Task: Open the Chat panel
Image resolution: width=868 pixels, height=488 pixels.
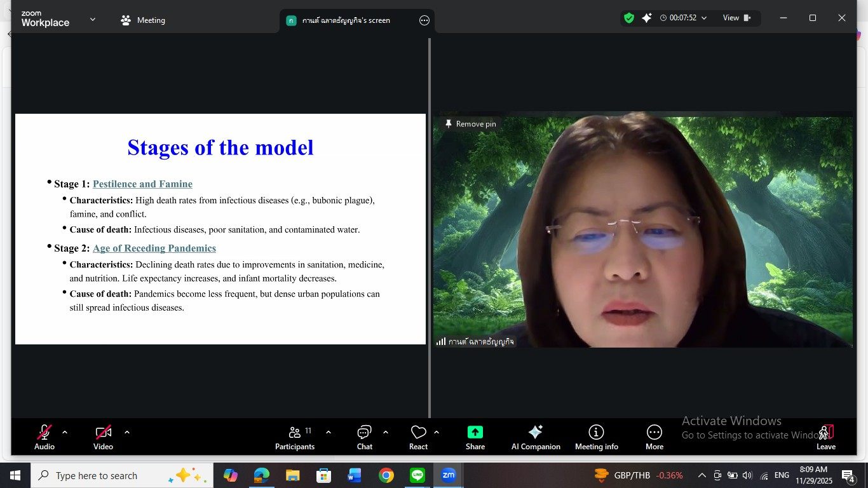Action: pyautogui.click(x=364, y=437)
